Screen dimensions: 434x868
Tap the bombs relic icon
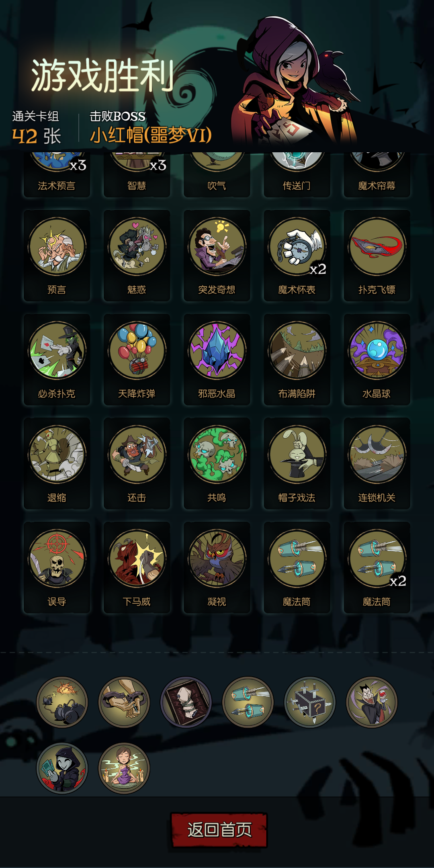point(62,702)
